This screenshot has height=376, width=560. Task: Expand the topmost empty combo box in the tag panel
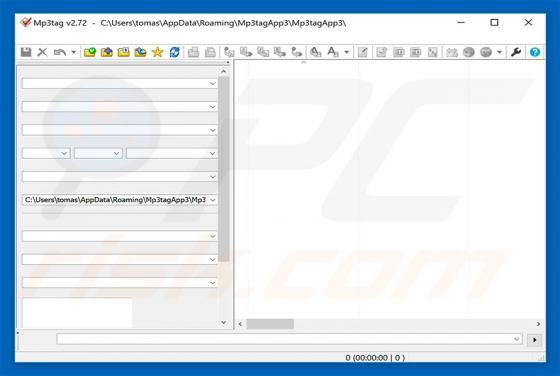(x=212, y=84)
